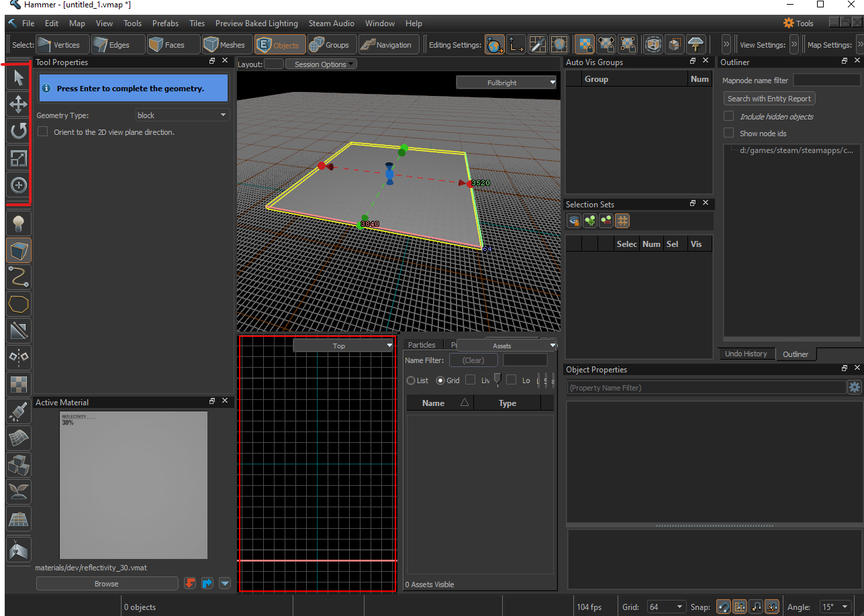Enable Orient to 2D view plane direction
Image resolution: width=864 pixels, height=616 pixels.
(x=43, y=132)
